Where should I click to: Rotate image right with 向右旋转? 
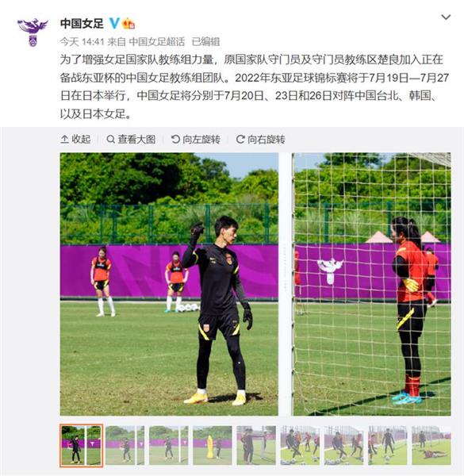point(261,140)
